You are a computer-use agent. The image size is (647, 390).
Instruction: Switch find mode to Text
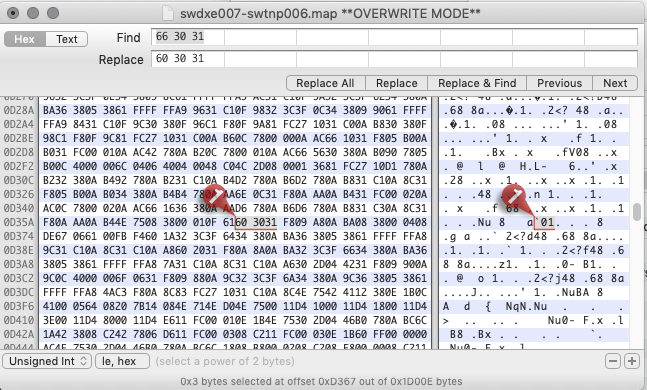66,39
